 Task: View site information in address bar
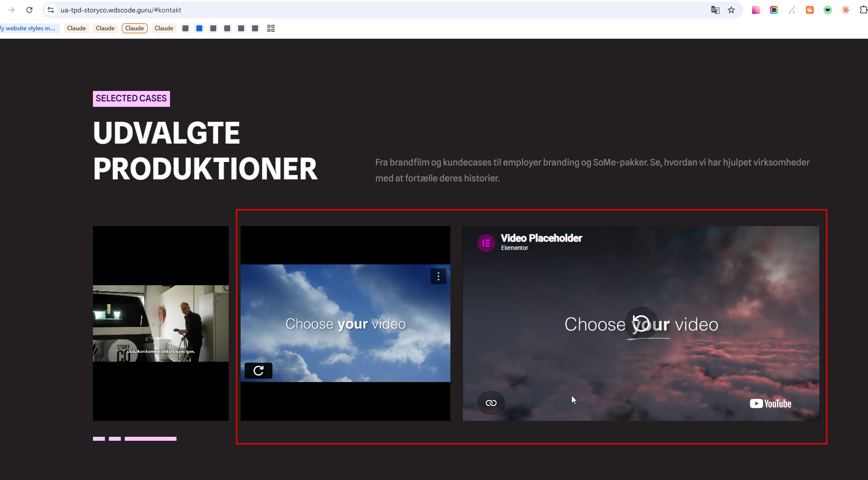click(x=51, y=10)
